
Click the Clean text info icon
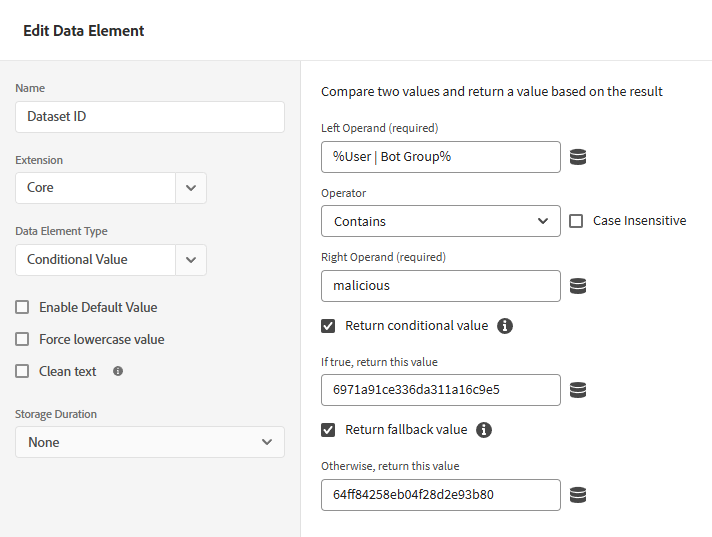coord(118,371)
